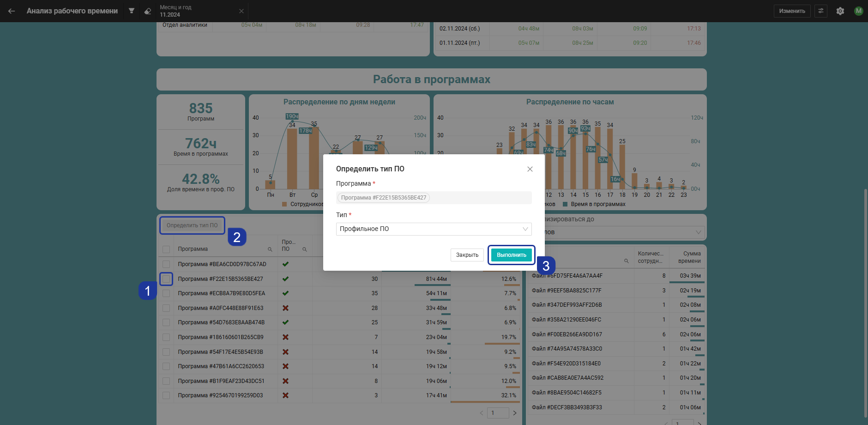This screenshot has width=868, height=425.
Task: Check the box for Программа #A0FC448E88F91E63
Action: click(x=166, y=308)
